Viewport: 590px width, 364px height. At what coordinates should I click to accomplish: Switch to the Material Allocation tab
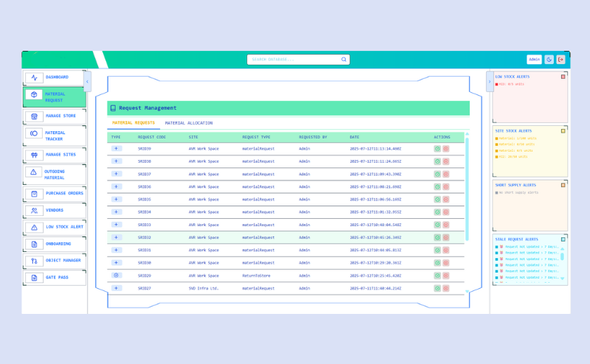tap(188, 123)
